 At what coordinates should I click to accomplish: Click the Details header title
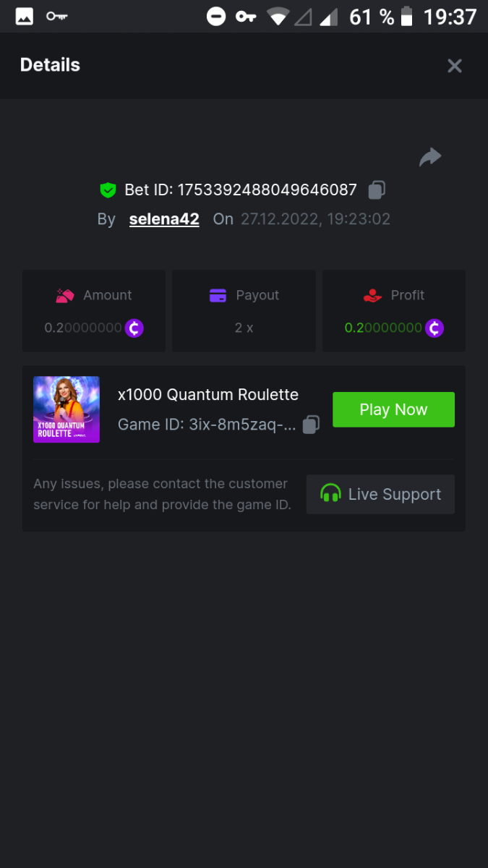tap(50, 65)
